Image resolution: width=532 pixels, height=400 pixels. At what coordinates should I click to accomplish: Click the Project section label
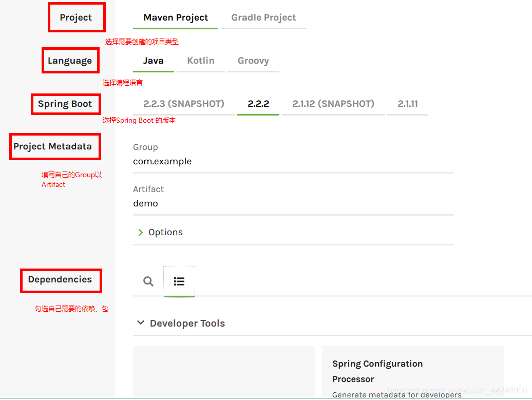click(x=76, y=17)
